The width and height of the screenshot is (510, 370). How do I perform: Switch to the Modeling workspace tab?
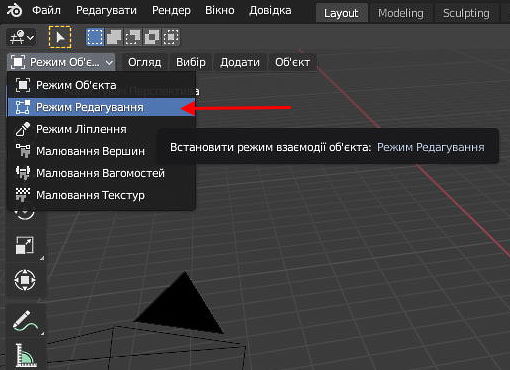[400, 13]
